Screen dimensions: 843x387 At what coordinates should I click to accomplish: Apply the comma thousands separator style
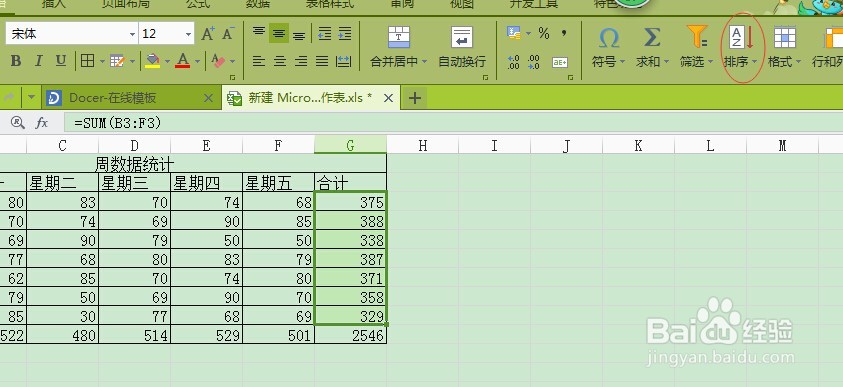pyautogui.click(x=564, y=33)
